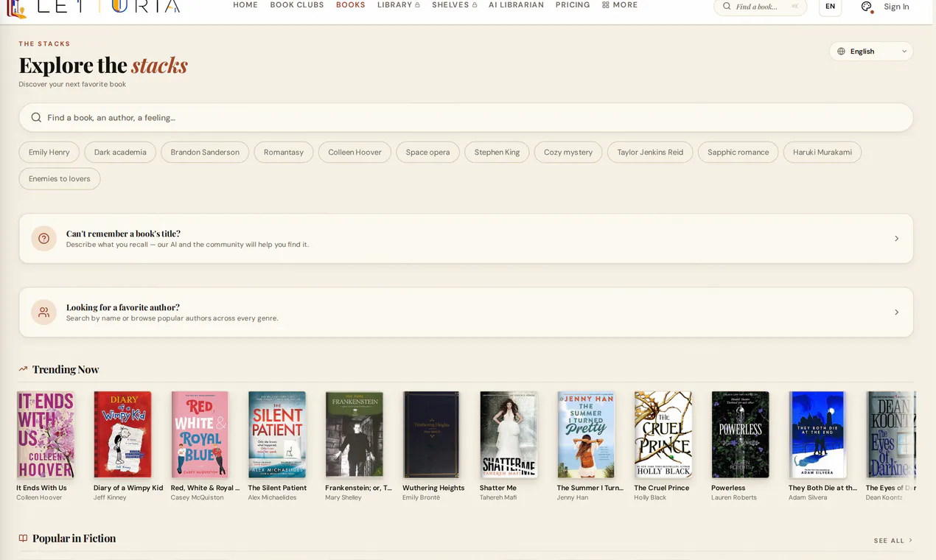Click author name Casey McQuiston
The width and height of the screenshot is (936, 560).
tap(197, 497)
